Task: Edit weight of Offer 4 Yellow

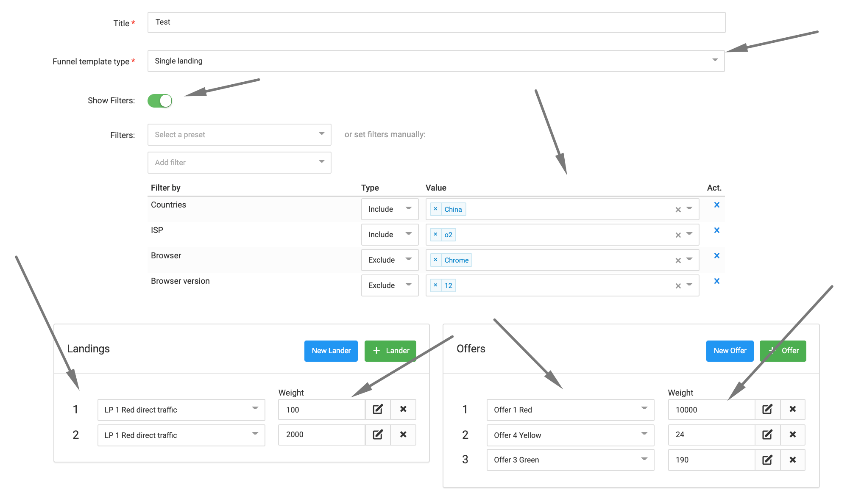Action: (x=767, y=435)
